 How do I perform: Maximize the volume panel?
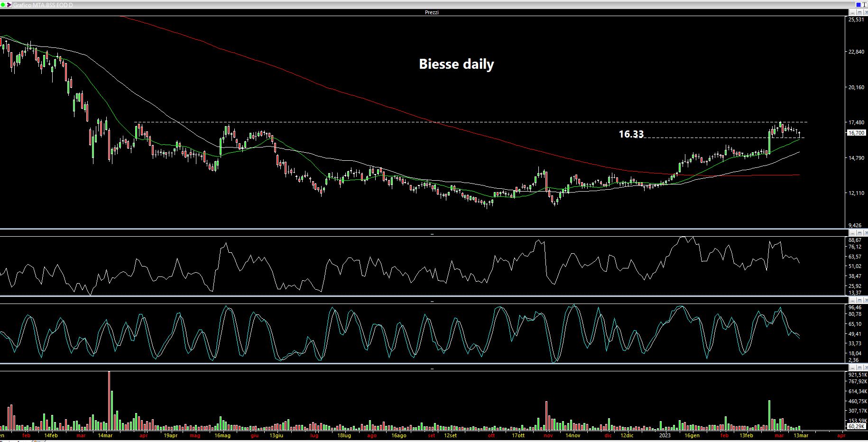pos(859,368)
